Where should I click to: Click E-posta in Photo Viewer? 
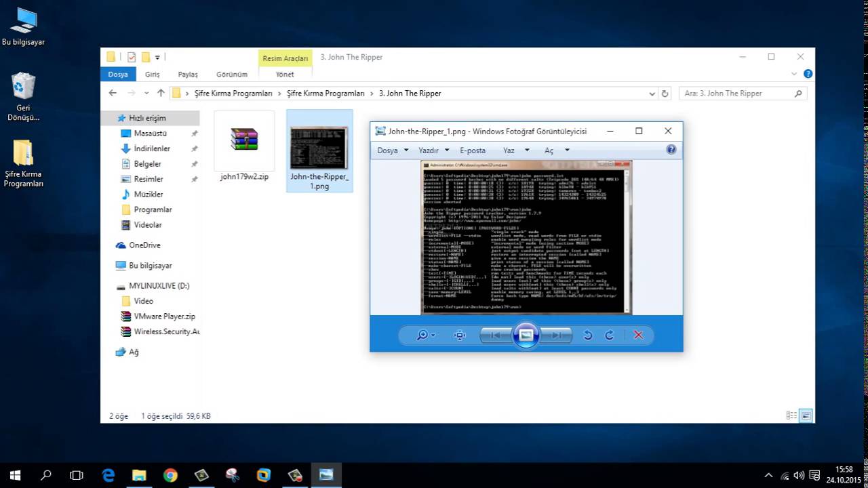[473, 150]
